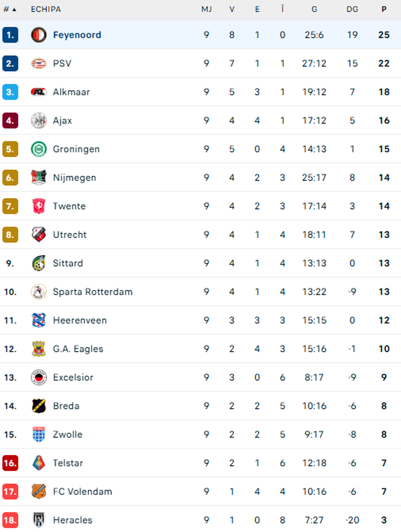Click the Zwolle team crest
This screenshot has height=532, width=401.
coord(38,434)
